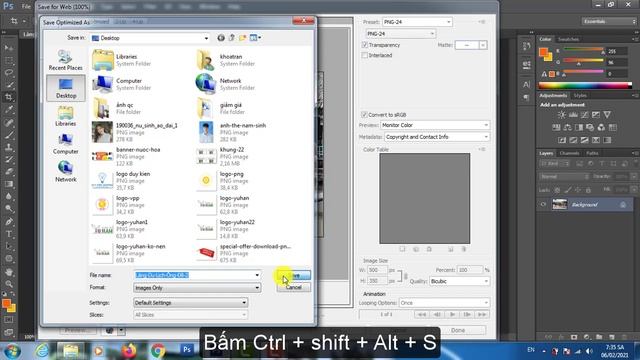
Task: Select the khung-22 PNG file
Action: pos(221,156)
